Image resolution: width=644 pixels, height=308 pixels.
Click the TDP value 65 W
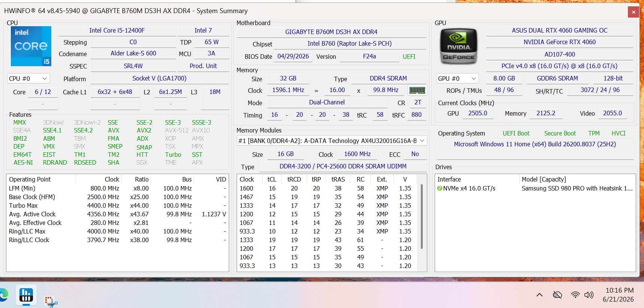pyautogui.click(x=212, y=42)
